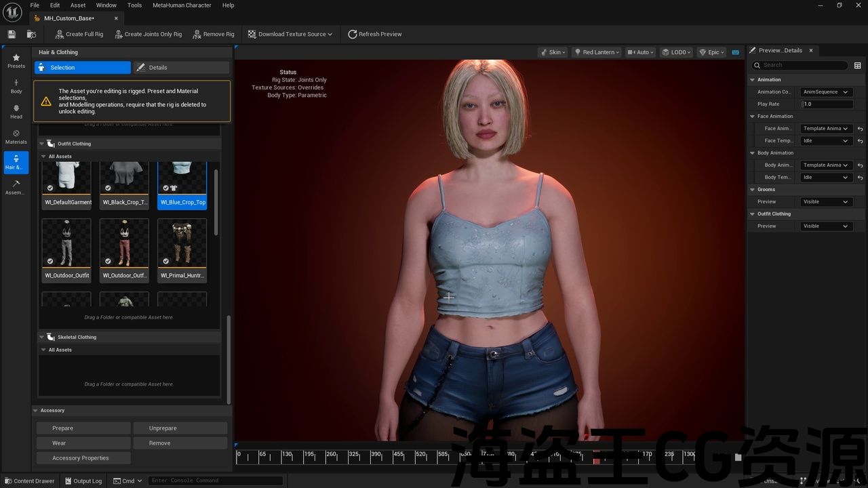Switch to the Details tab
Screen dimensions: 868x488
[x=181, y=68]
